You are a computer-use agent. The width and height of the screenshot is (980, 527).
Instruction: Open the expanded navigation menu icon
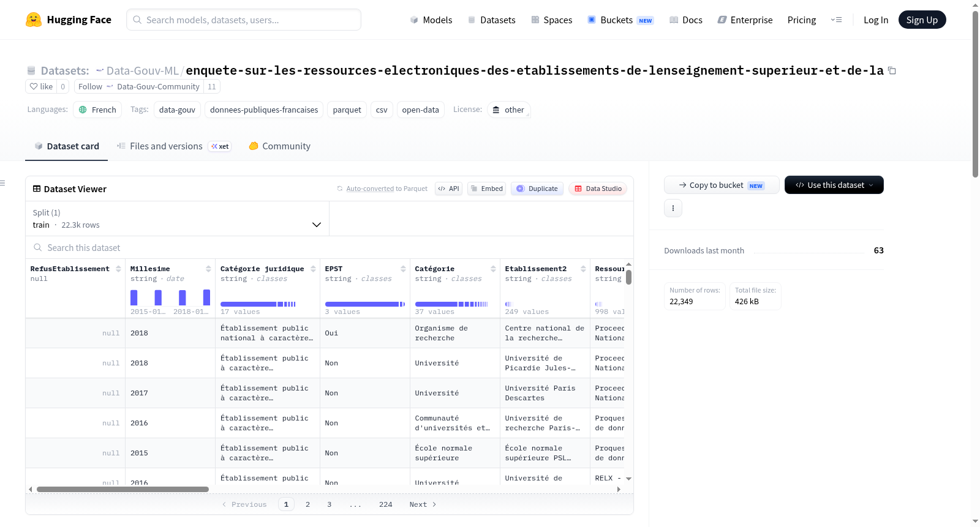(836, 20)
